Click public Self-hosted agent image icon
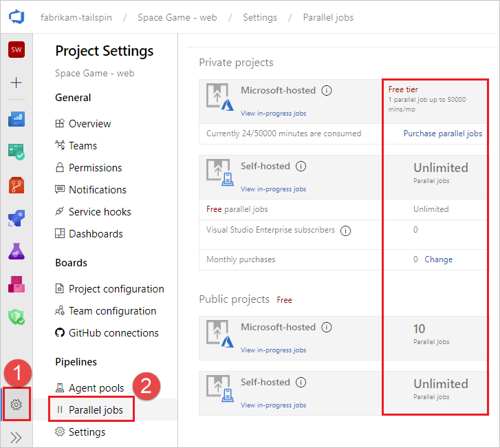The width and height of the screenshot is (500, 448). [x=219, y=389]
